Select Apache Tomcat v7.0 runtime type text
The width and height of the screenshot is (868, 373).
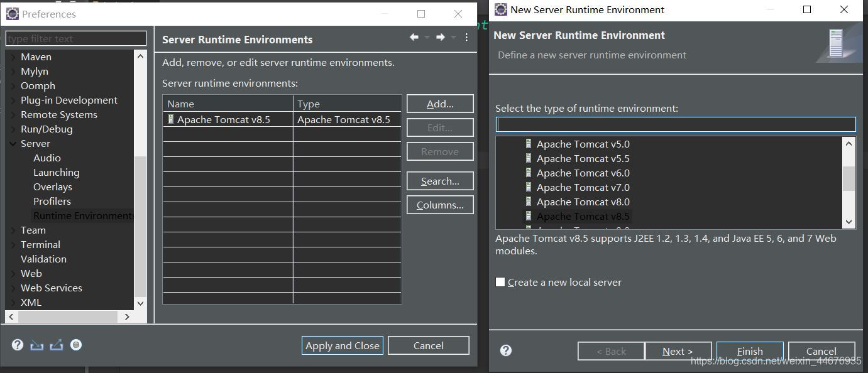(x=583, y=187)
